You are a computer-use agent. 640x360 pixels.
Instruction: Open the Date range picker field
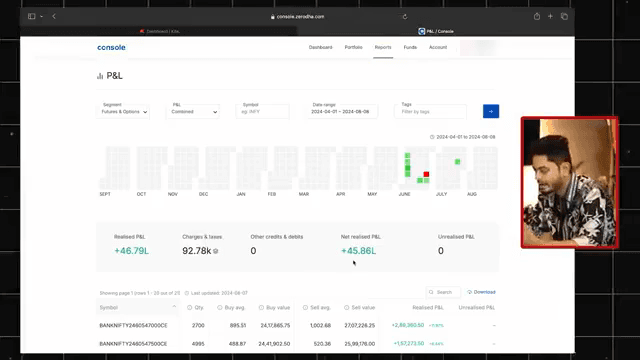[x=342, y=111]
